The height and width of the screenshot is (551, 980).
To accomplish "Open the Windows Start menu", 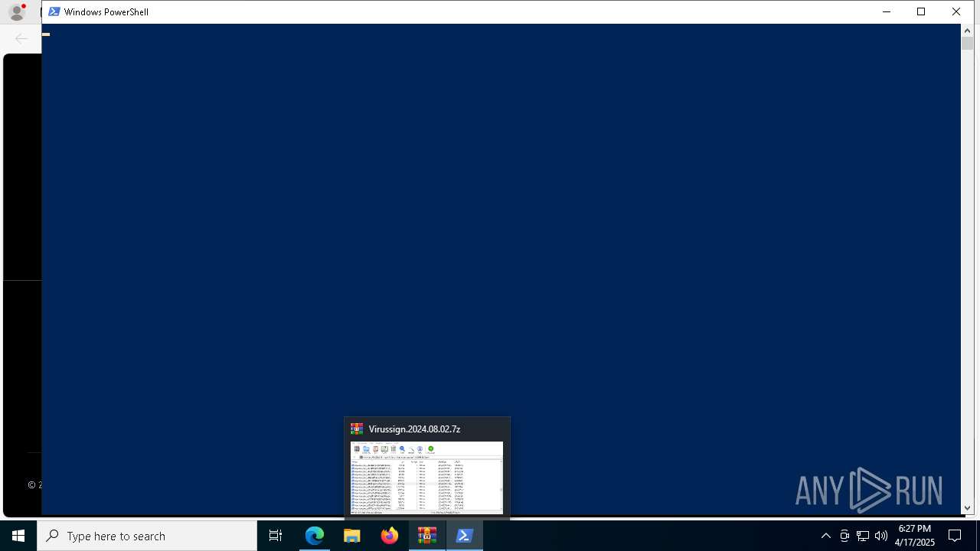I will (18, 536).
